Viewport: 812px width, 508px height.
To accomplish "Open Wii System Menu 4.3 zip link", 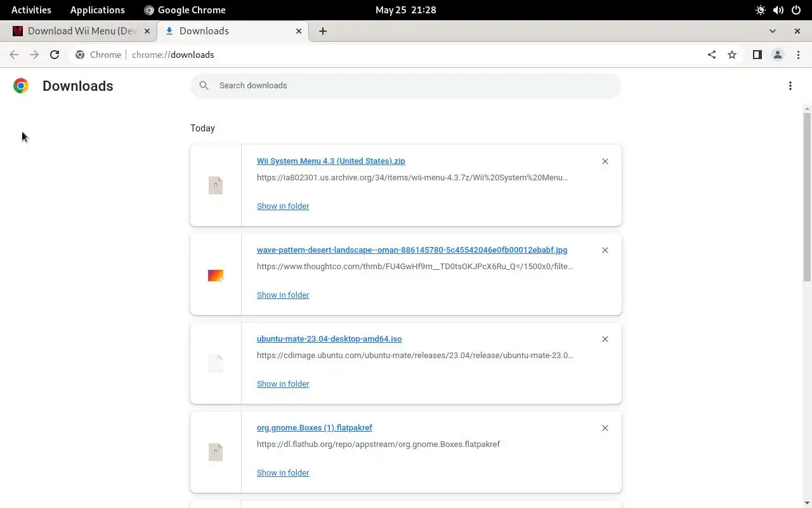I will click(x=331, y=161).
